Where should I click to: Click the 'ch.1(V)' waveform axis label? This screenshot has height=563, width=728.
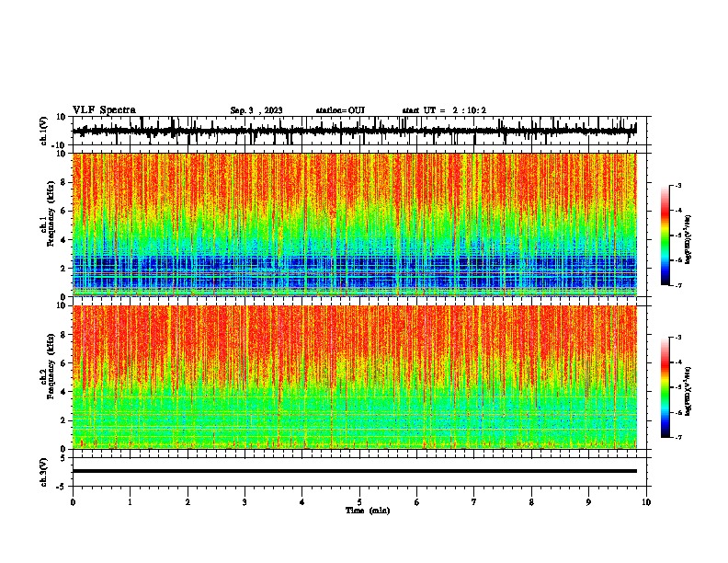pos(44,131)
